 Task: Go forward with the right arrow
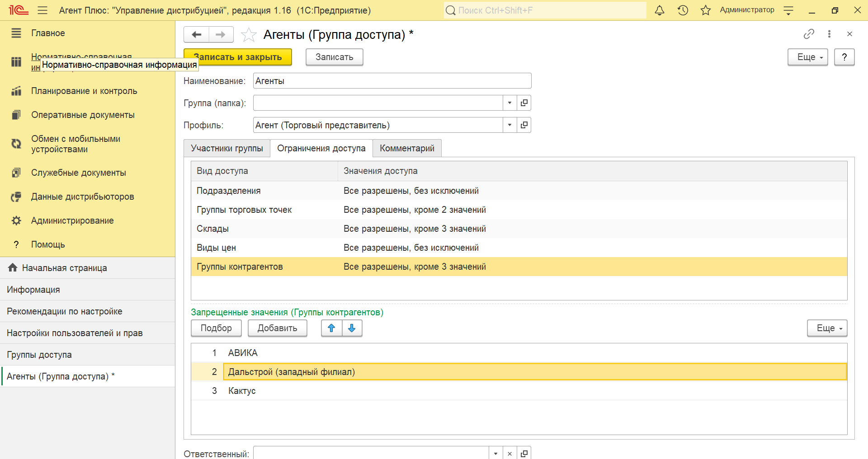[x=221, y=34]
